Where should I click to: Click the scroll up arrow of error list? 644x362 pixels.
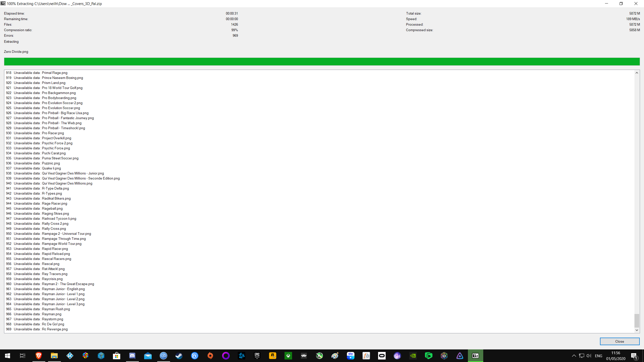coord(637,73)
